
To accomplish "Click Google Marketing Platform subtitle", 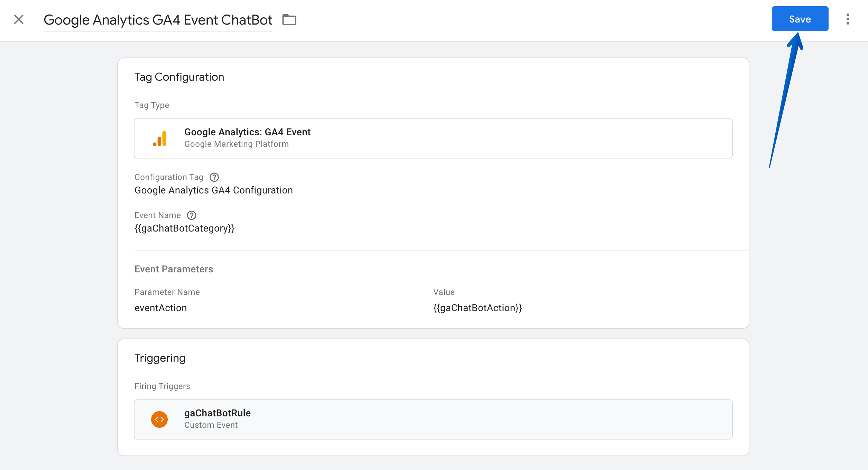I will (236, 144).
